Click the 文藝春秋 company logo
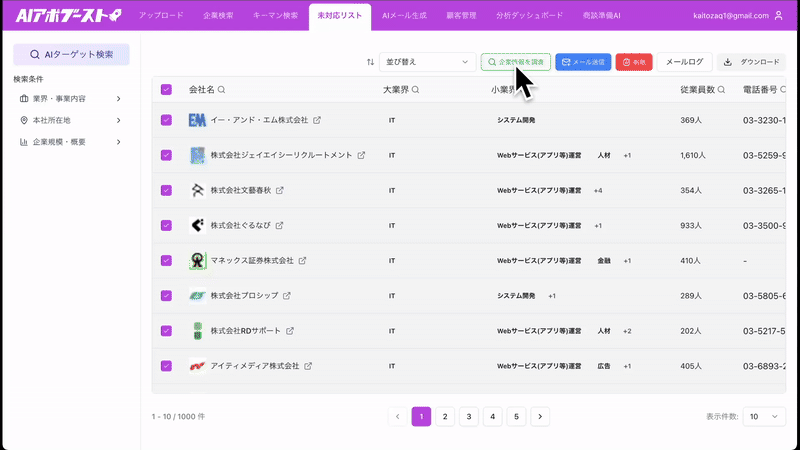 coord(197,190)
